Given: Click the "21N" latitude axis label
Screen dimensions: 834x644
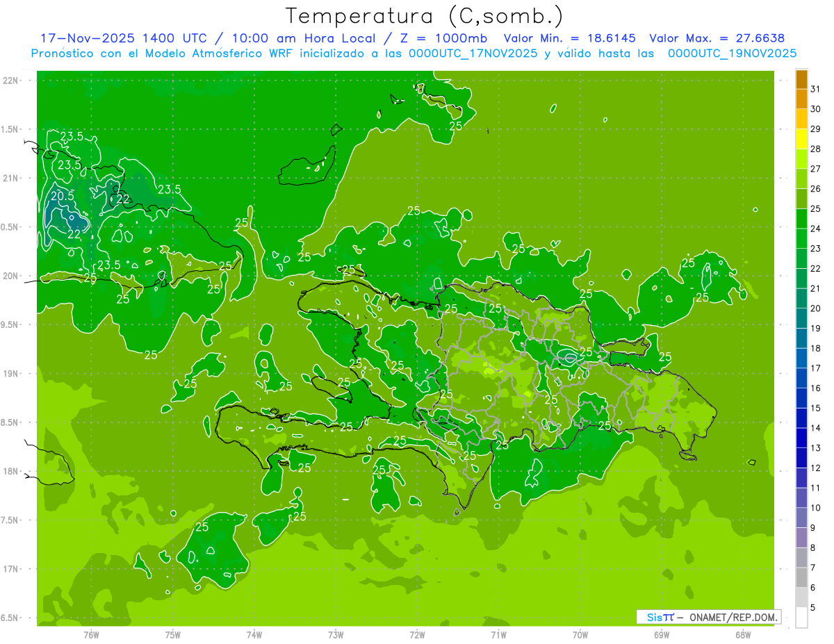Looking at the screenshot, I should 10,179.
